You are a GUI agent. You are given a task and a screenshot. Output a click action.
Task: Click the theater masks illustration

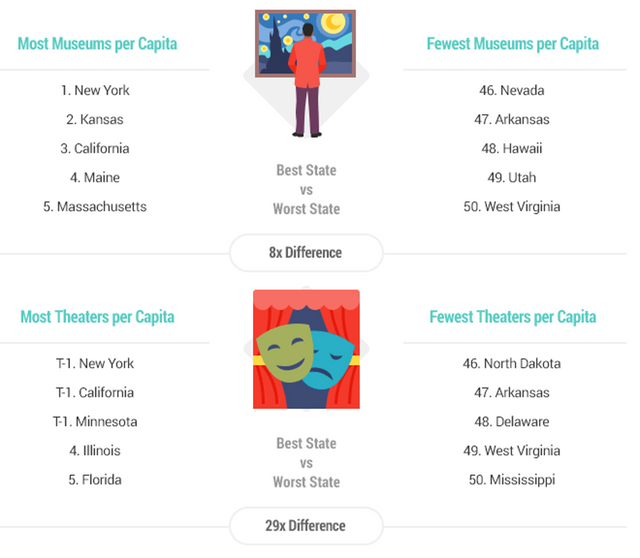coord(306,348)
